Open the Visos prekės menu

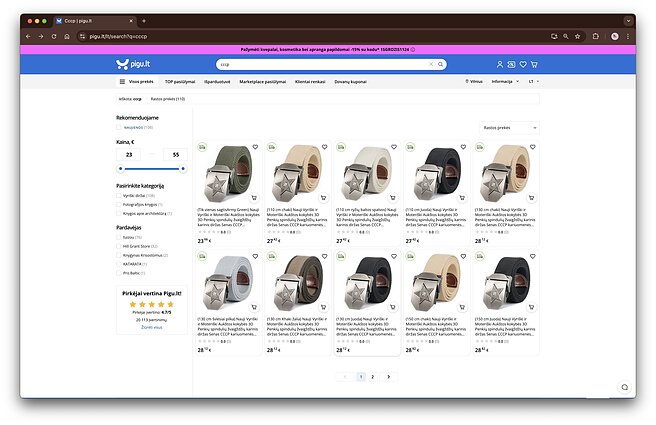[x=136, y=81]
